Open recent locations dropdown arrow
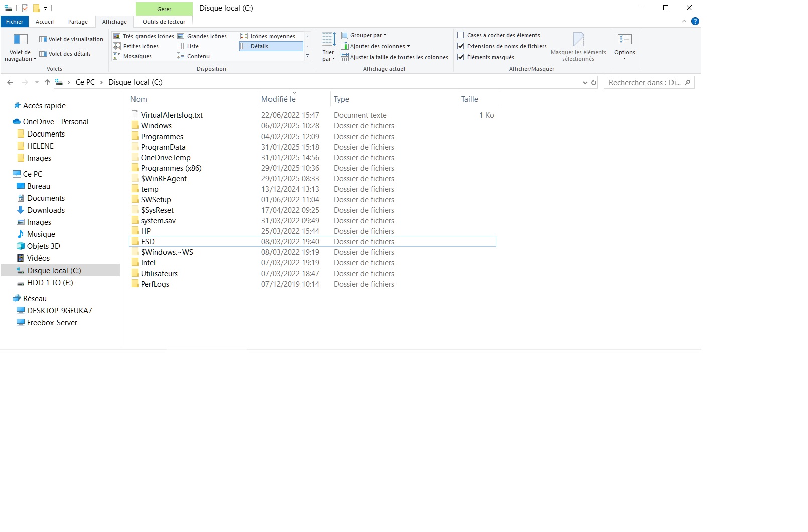 point(37,82)
